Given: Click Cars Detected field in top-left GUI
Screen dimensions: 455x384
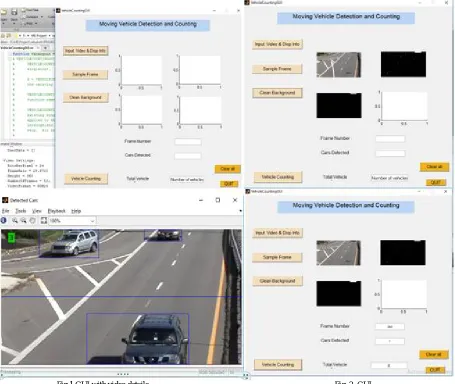Looking at the screenshot, I should click(188, 156).
